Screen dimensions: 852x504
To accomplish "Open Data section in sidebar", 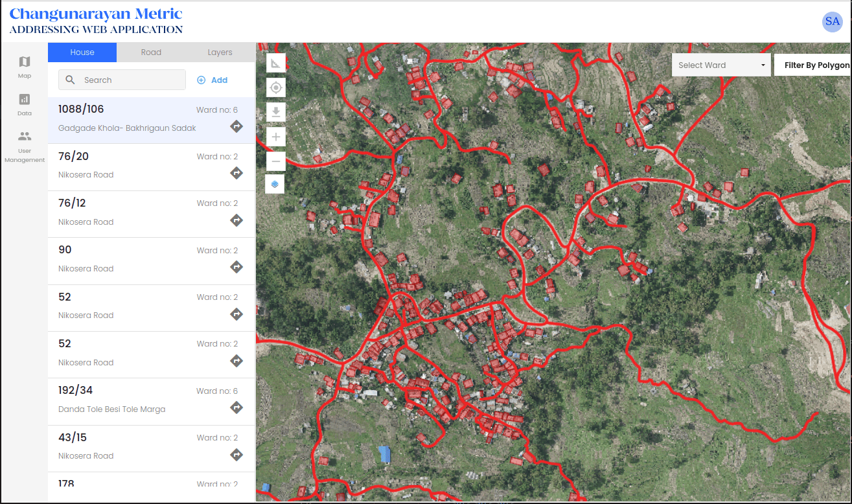I will pyautogui.click(x=25, y=104).
